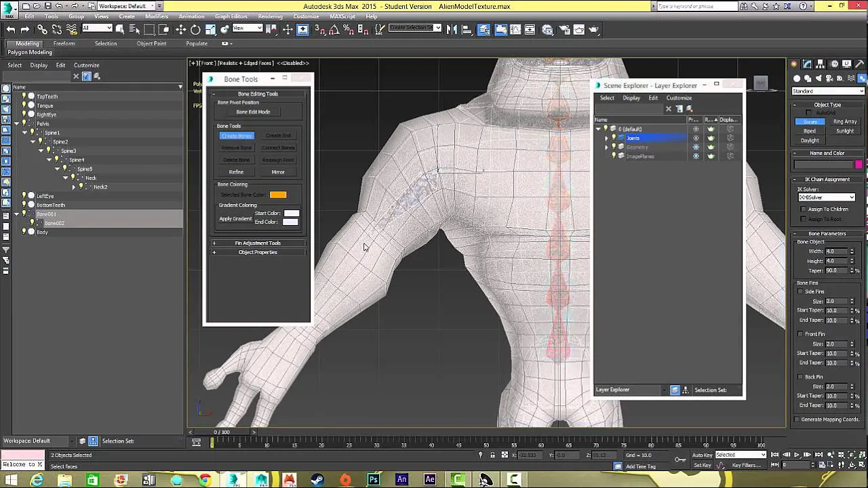Open the orange Selected Bone Color swatch
The width and height of the screenshot is (868, 488).
click(x=278, y=195)
